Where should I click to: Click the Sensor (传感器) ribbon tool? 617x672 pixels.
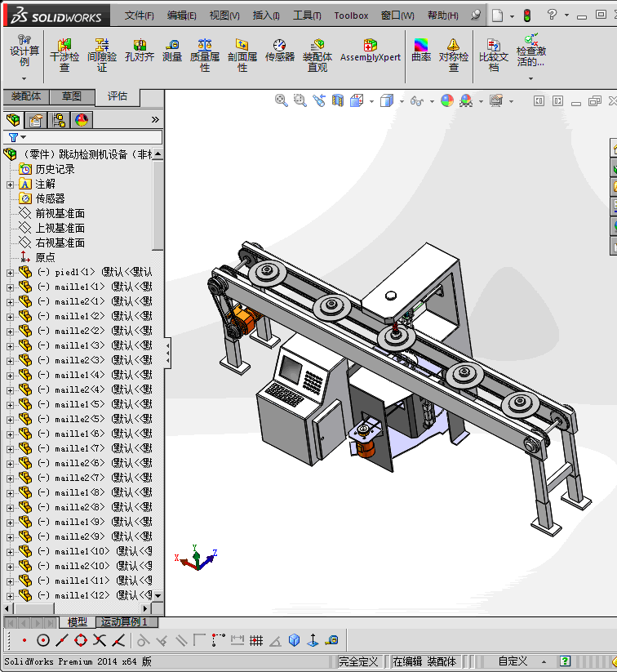point(280,51)
